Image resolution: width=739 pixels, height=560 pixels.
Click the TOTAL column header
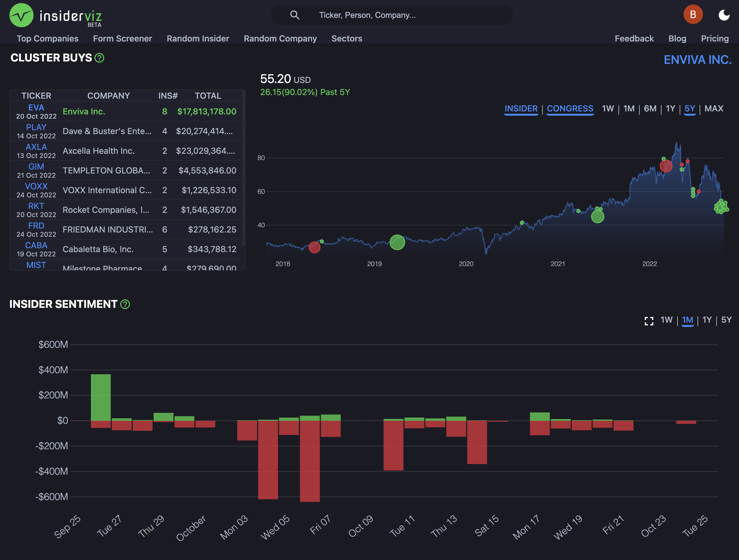coord(208,96)
